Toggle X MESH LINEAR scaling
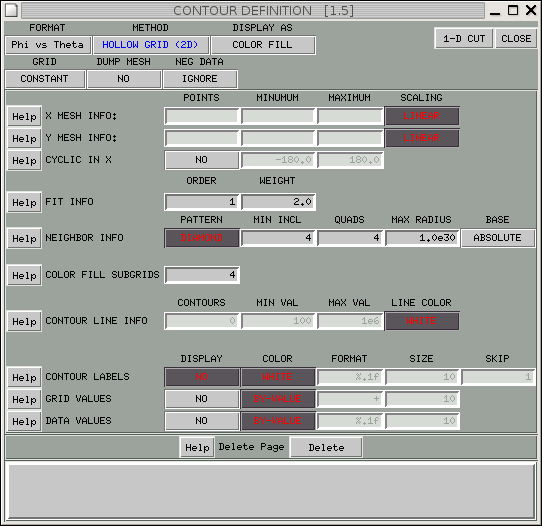Viewport: 542px width, 526px height. [x=422, y=116]
